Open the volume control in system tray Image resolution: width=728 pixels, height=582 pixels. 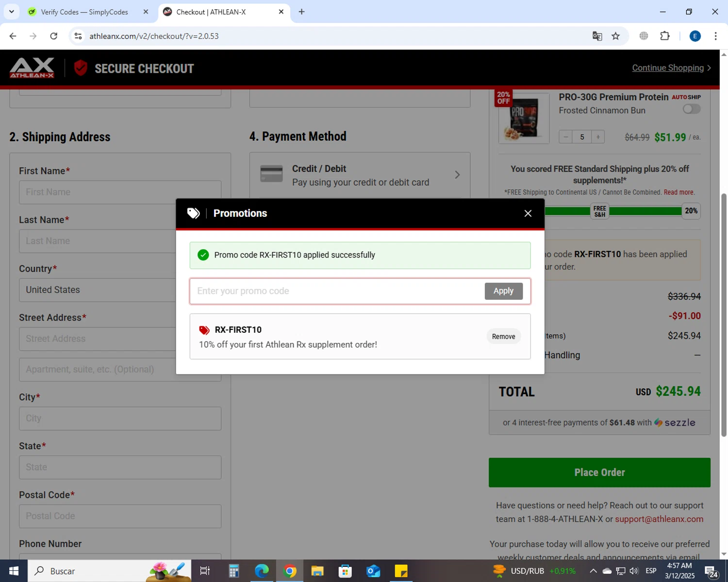634,571
